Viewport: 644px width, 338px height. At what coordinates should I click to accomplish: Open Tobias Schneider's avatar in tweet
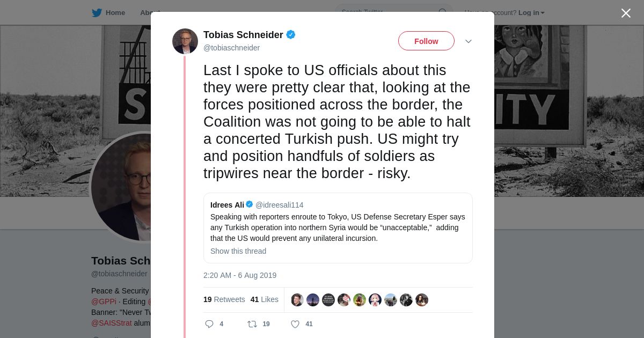pyautogui.click(x=185, y=41)
